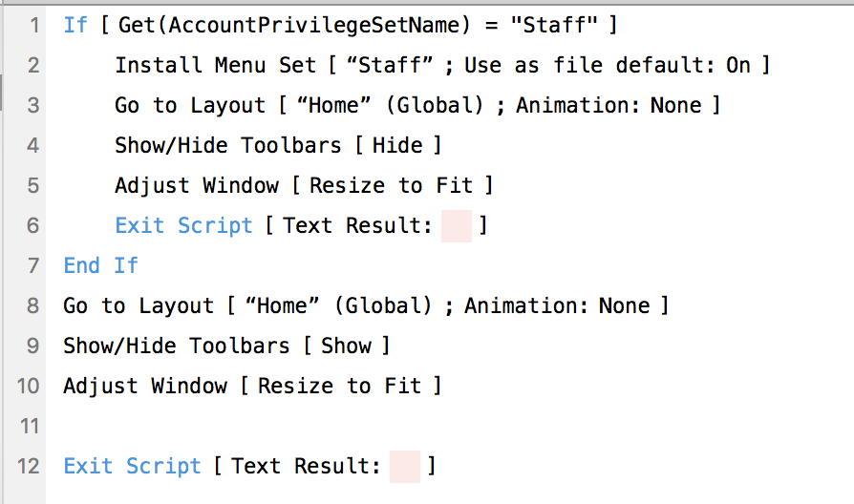Select the End If step

100,265
